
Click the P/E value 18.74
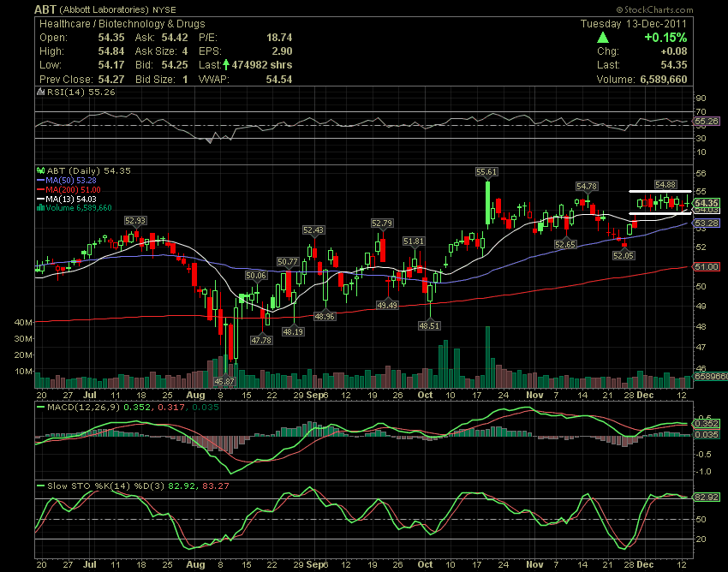279,37
